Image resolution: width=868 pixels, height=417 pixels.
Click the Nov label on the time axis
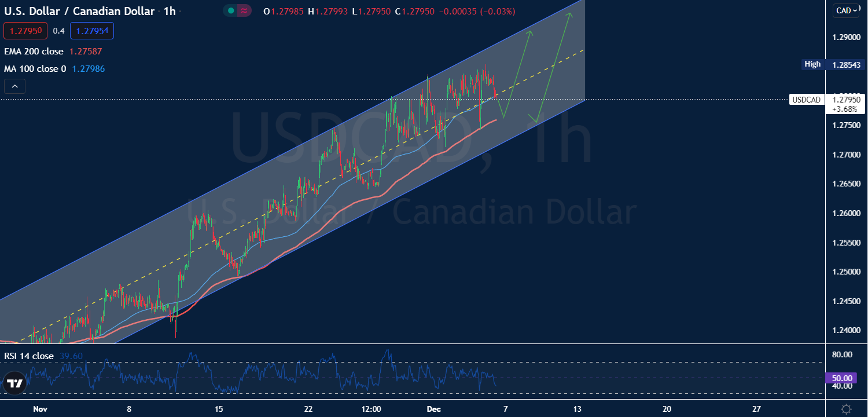40,409
